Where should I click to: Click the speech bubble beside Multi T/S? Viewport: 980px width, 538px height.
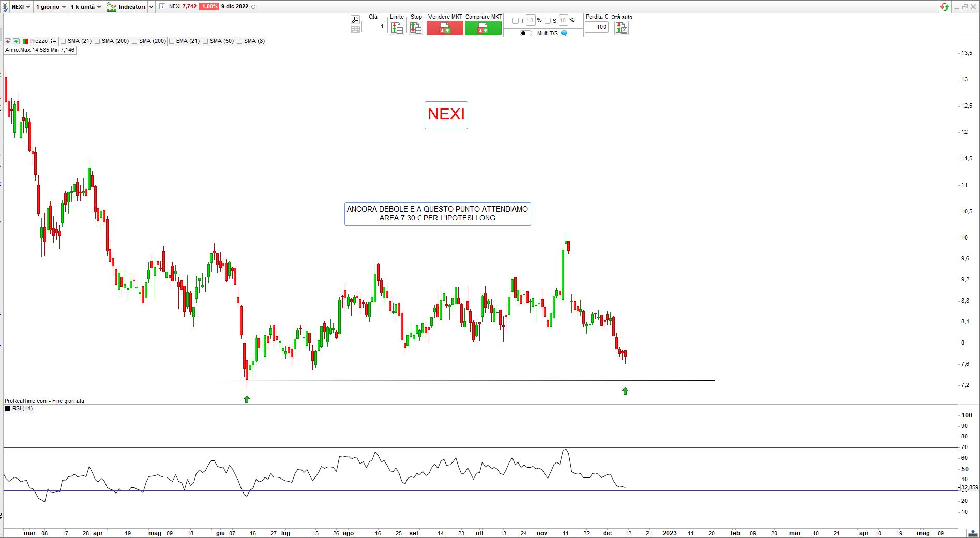click(564, 33)
